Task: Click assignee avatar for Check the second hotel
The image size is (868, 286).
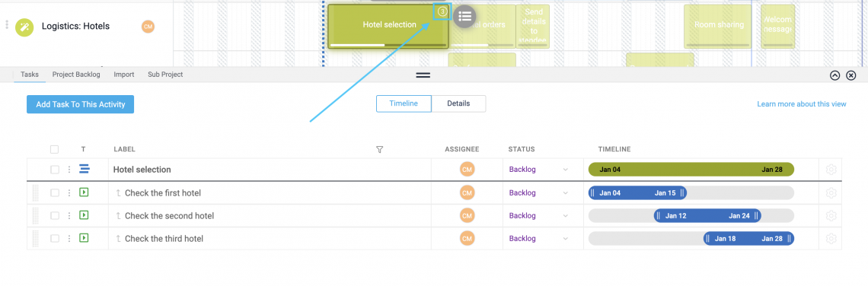Action: pos(468,216)
